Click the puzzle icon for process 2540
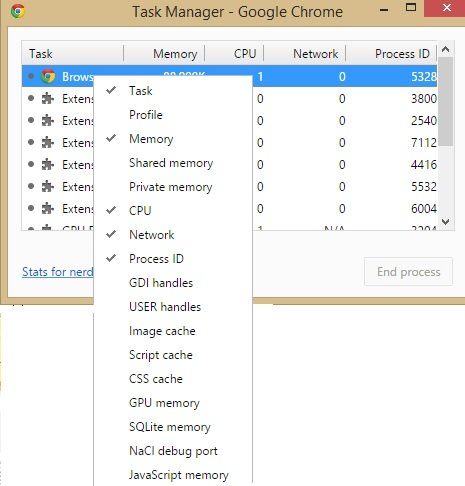This screenshot has height=486, width=465. [48, 120]
